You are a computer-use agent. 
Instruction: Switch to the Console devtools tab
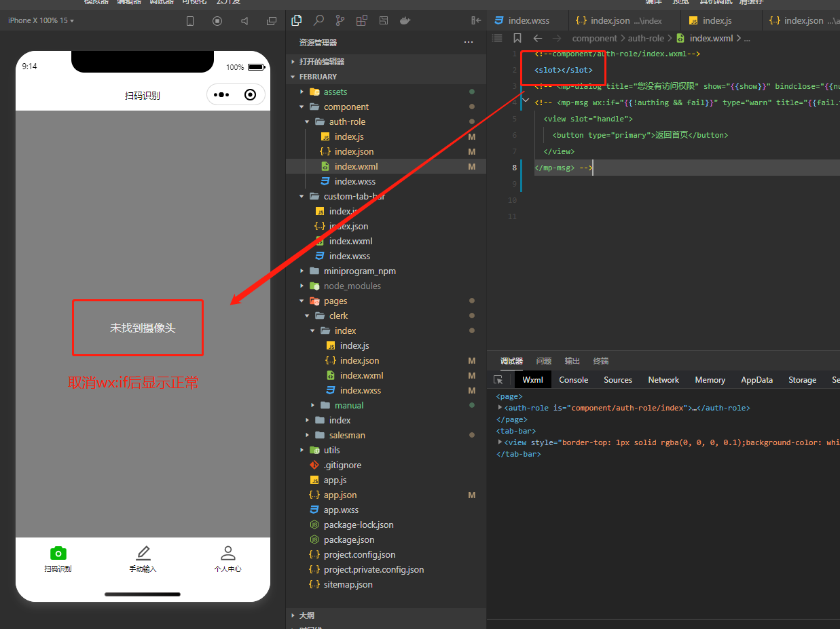[574, 380]
